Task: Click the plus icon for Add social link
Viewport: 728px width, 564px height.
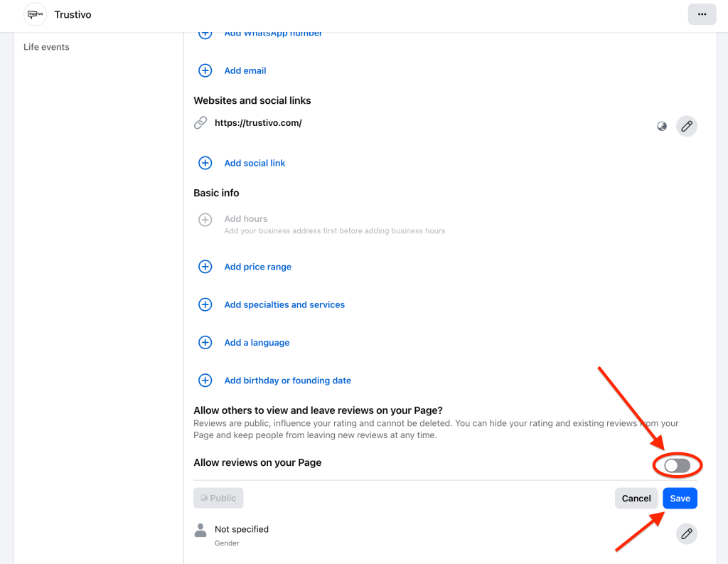Action: point(205,163)
